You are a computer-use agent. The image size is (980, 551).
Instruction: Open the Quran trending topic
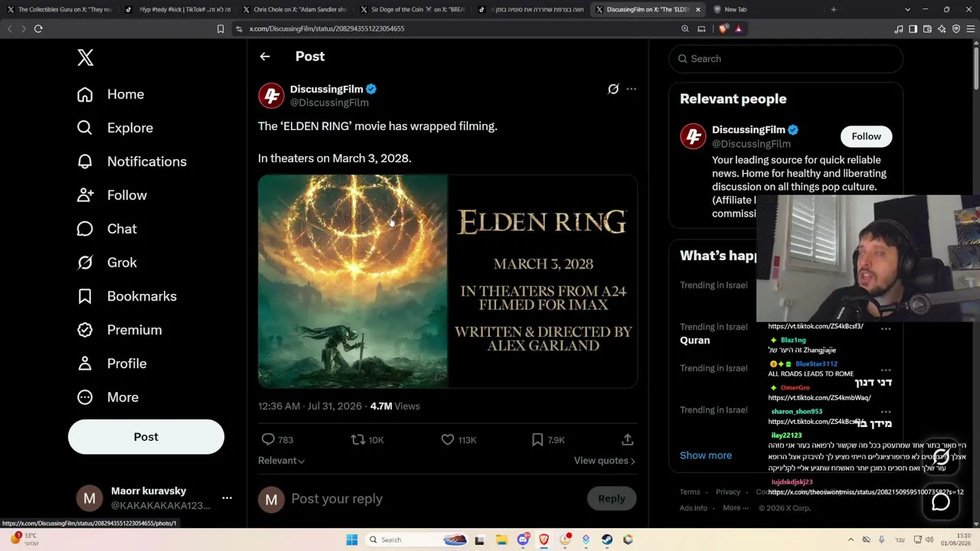point(695,341)
